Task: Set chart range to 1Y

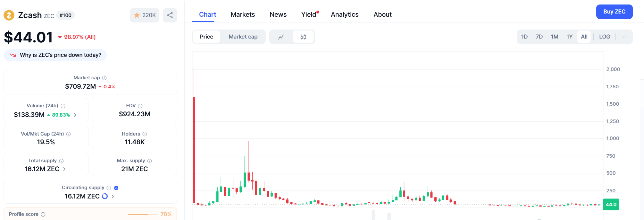Action: [569, 37]
